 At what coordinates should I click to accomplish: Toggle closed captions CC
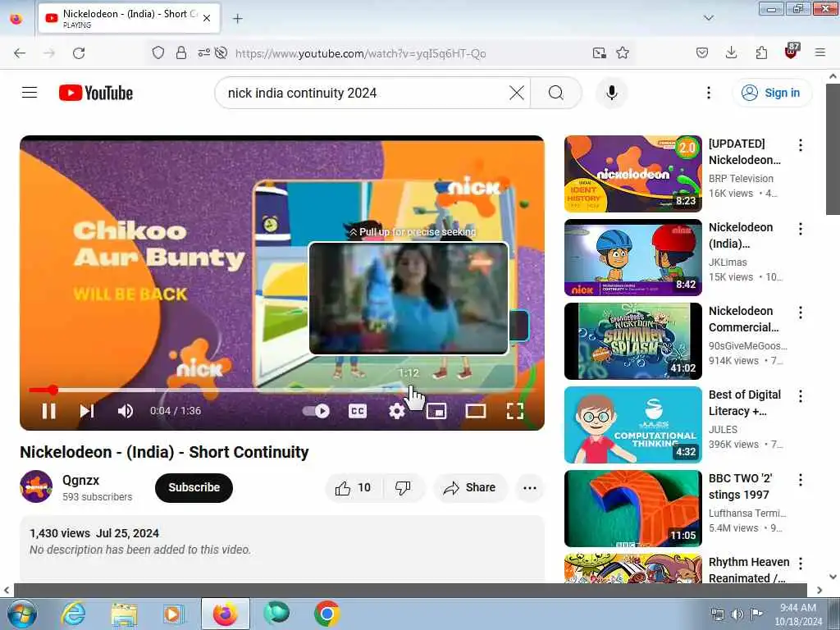click(358, 411)
